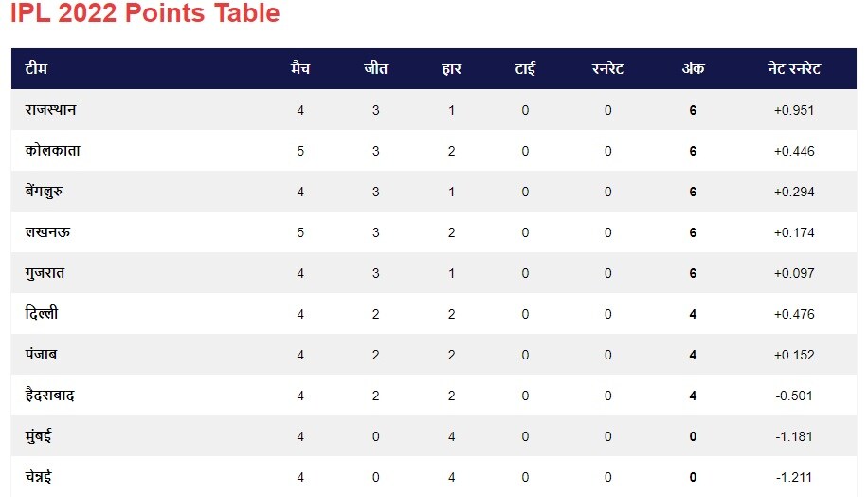Click the बेंगलुरु team name
This screenshot has height=497, width=868.
point(44,192)
